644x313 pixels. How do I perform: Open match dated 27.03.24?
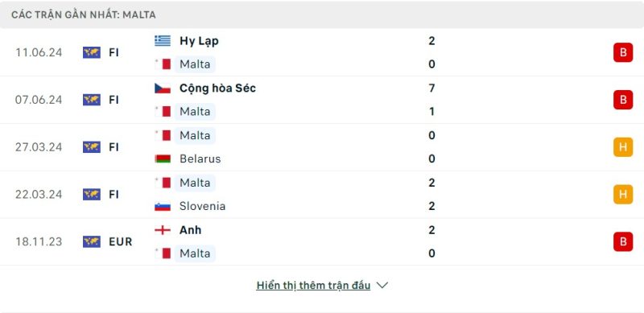click(322, 147)
